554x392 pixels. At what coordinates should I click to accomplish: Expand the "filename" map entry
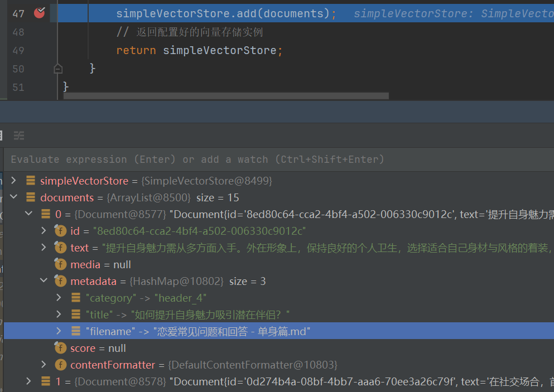[59, 331]
